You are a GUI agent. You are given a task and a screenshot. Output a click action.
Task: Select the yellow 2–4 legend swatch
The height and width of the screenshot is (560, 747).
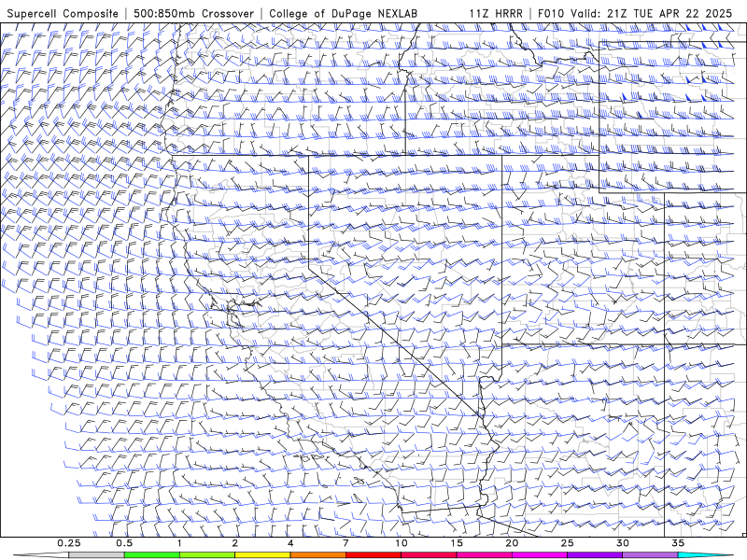point(262,555)
